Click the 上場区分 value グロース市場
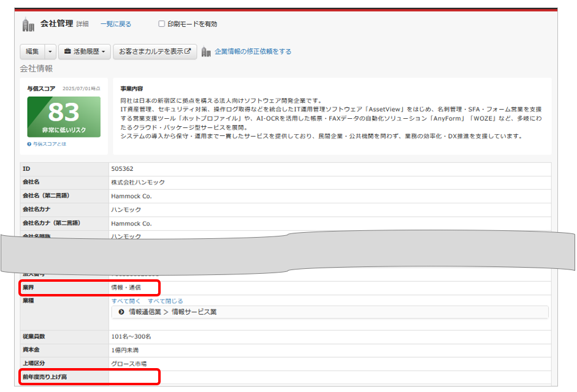 (x=129, y=363)
